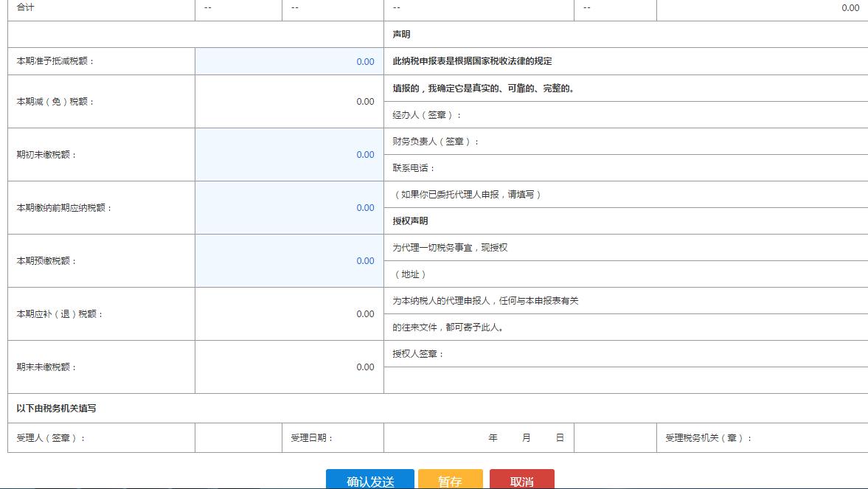Viewport: 868px width, 489px height.
Task: Click the blank cell beside 受理人（签章）
Action: pyautogui.click(x=238, y=437)
